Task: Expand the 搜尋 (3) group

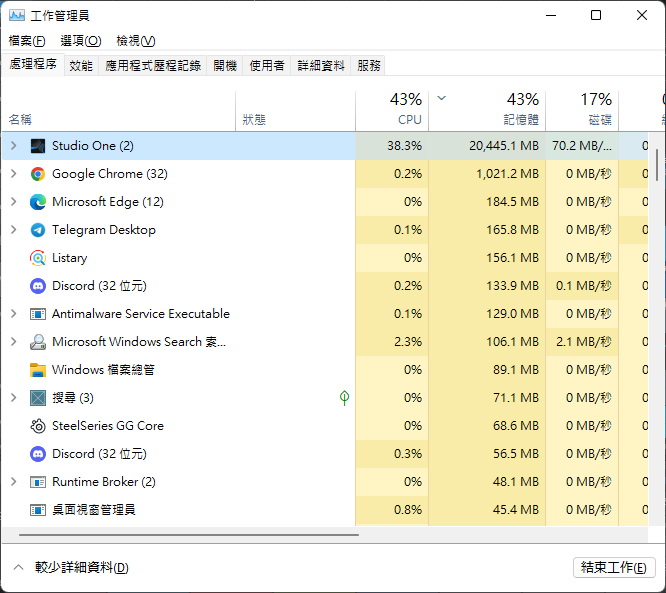Action: pyautogui.click(x=14, y=398)
